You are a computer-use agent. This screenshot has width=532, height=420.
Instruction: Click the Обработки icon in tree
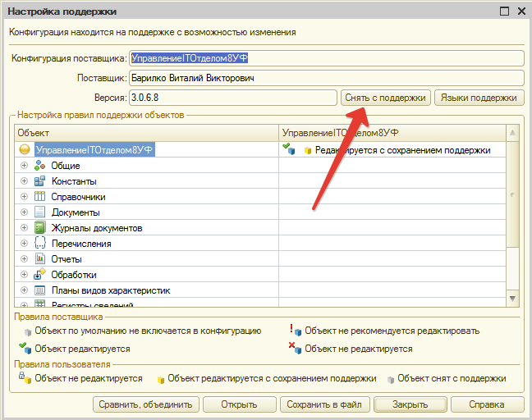(39, 275)
